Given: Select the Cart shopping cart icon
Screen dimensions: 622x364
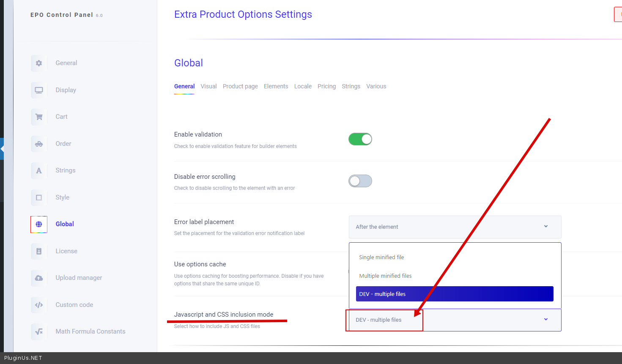Looking at the screenshot, I should click(x=39, y=117).
